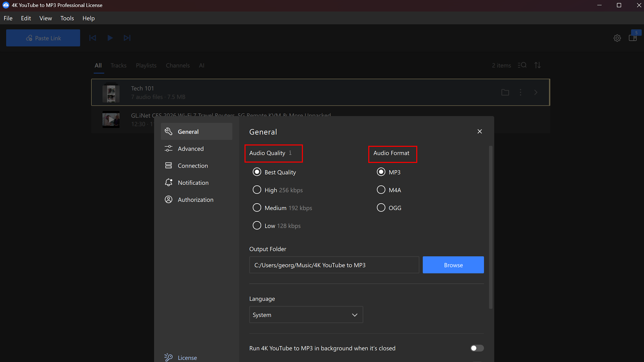This screenshot has width=644, height=362.
Task: Open settings via the gear icon
Action: pyautogui.click(x=617, y=38)
